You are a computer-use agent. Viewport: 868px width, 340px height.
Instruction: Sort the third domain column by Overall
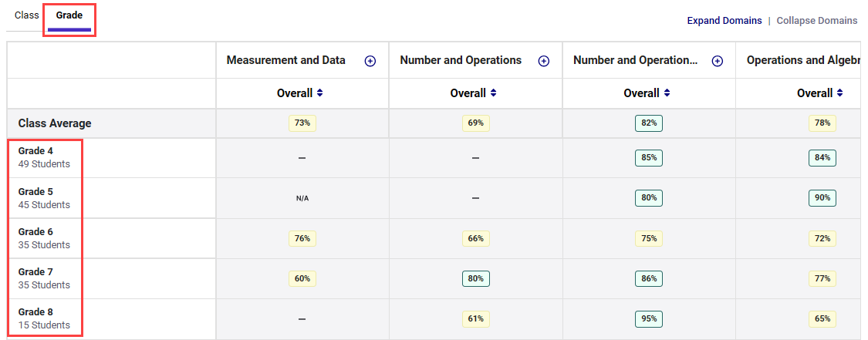[x=647, y=93]
